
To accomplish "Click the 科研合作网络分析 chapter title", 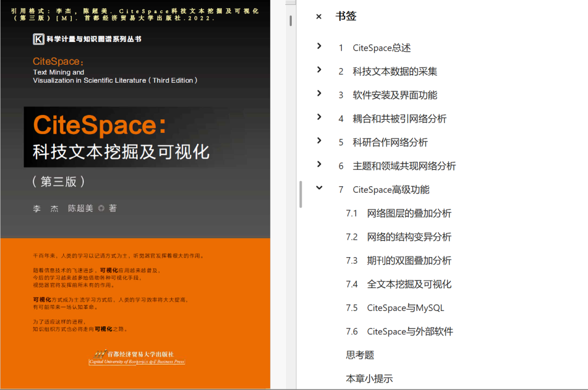I will 390,143.
